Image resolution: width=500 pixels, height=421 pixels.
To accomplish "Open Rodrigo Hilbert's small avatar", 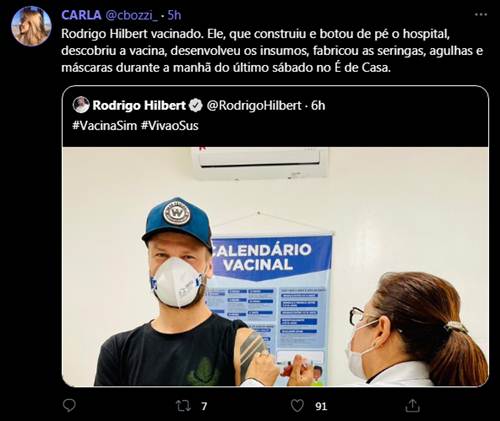I will 81,105.
